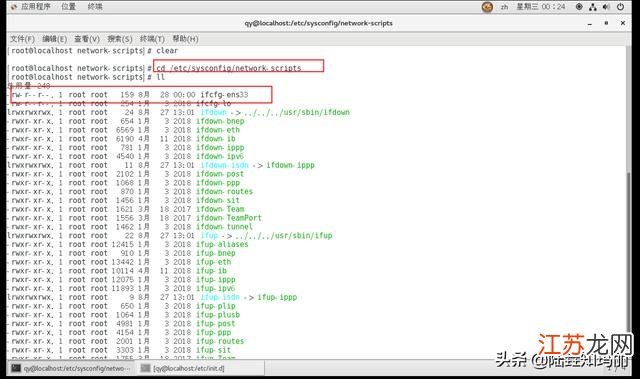
Task: Click the ifdown-ppp entry
Action: click(x=218, y=183)
